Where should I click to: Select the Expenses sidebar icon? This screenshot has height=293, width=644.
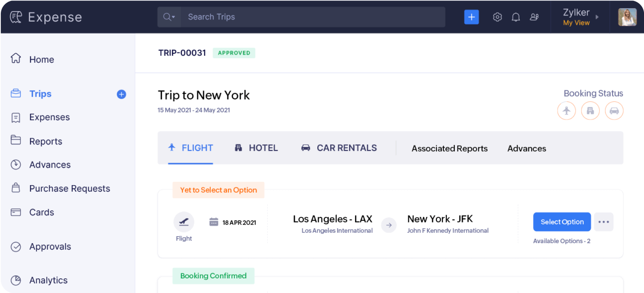coord(16,117)
